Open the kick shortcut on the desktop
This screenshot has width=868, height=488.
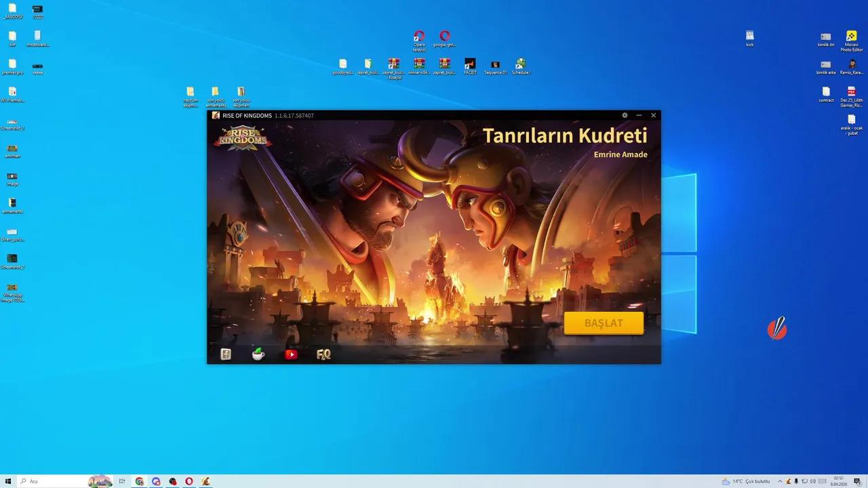click(750, 35)
